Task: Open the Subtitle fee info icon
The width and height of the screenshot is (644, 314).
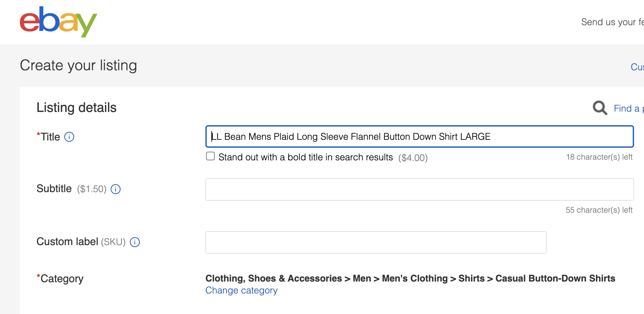Action: [115, 189]
